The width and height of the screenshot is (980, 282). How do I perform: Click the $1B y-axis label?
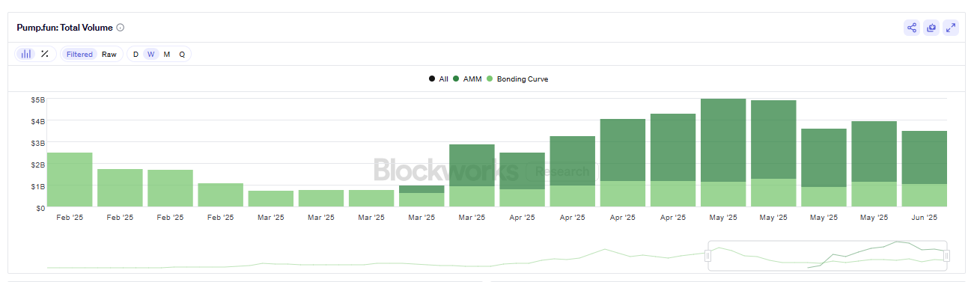point(37,186)
